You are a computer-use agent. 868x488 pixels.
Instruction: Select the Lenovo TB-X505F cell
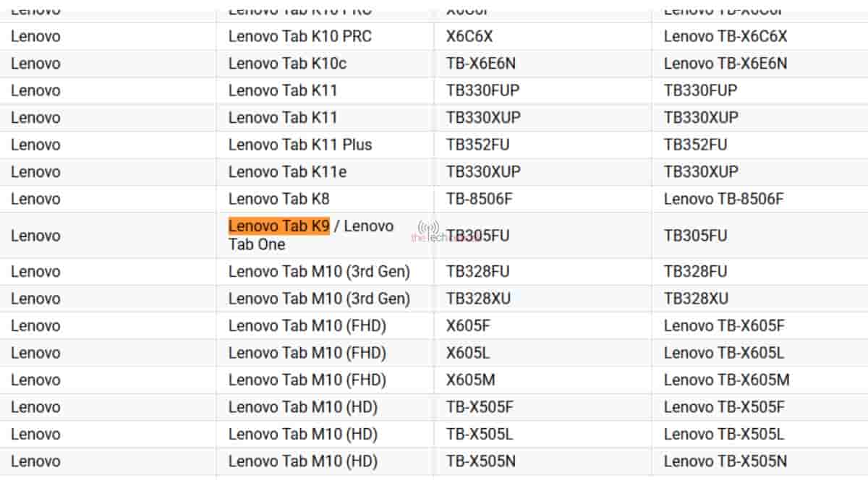724,407
